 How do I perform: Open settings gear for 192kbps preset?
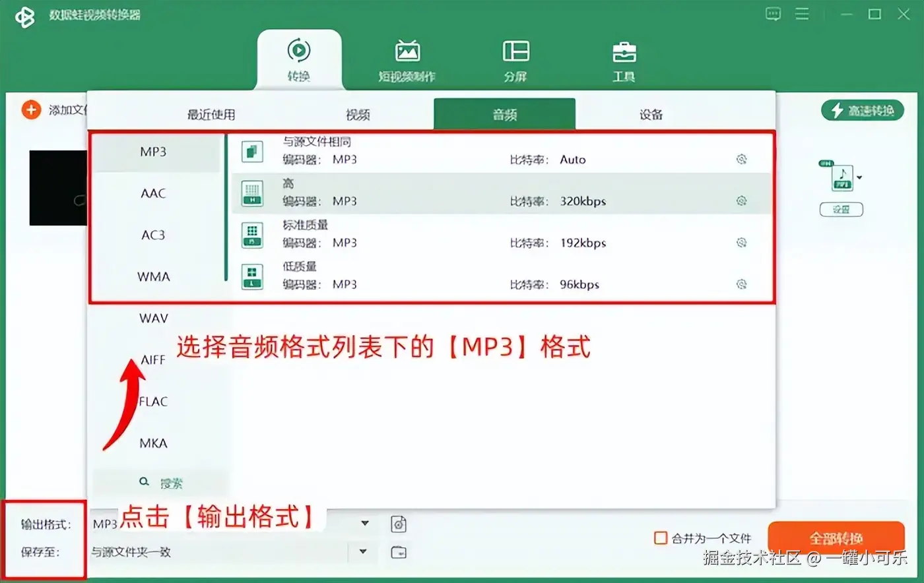click(x=741, y=243)
